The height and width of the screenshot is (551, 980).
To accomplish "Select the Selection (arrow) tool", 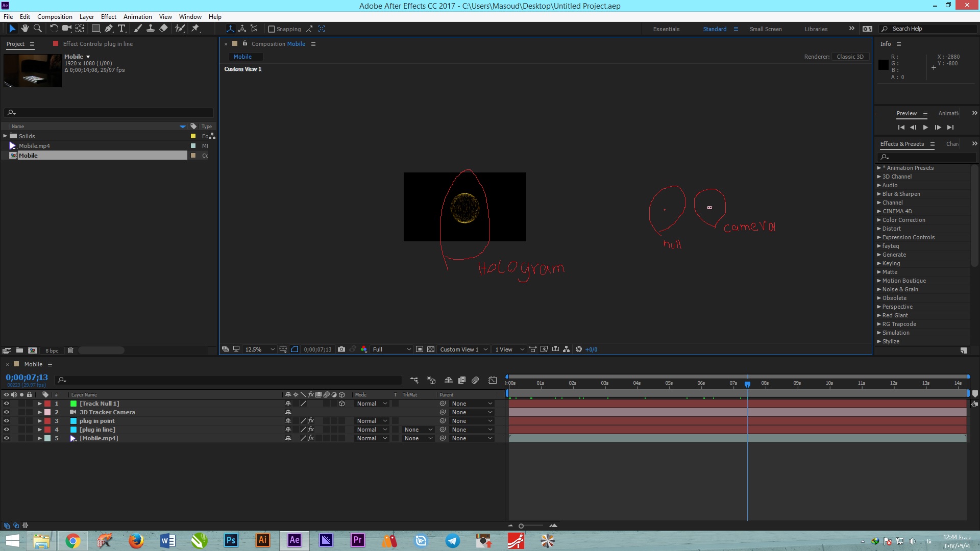I will point(12,29).
